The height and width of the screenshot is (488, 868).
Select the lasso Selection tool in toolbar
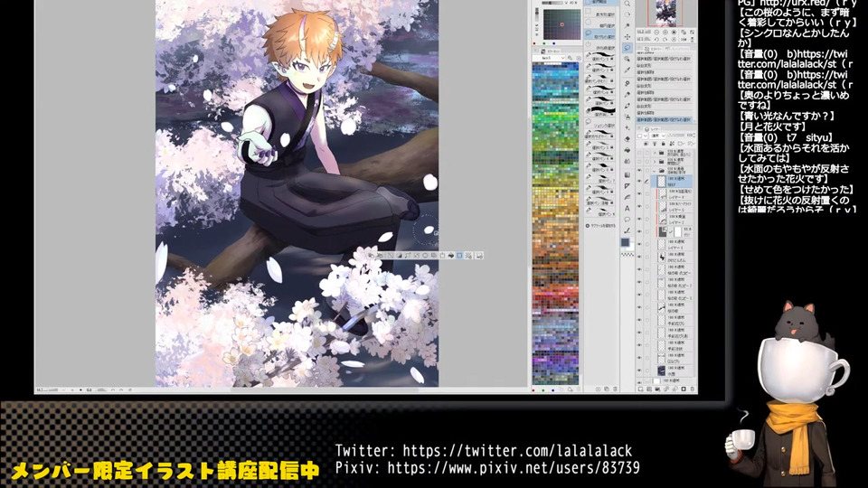[627, 48]
